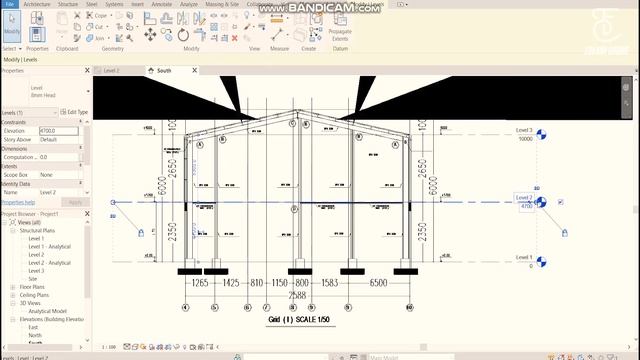
Task: Click the Level 2 elevation value 4700
Action: (x=527, y=206)
